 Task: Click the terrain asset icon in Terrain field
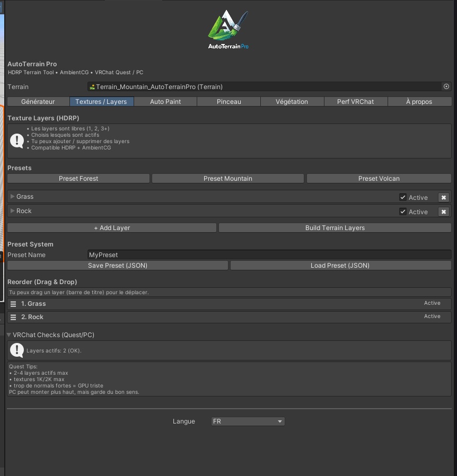[x=92, y=87]
